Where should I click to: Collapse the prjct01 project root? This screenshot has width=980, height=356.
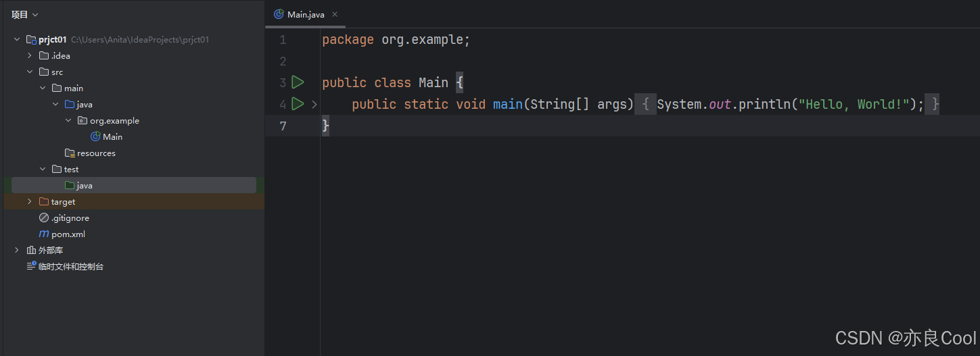pyautogui.click(x=17, y=40)
